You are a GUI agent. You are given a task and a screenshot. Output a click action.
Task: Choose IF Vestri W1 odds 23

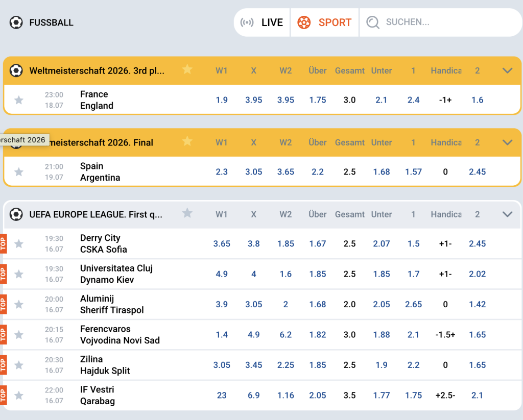point(222,396)
